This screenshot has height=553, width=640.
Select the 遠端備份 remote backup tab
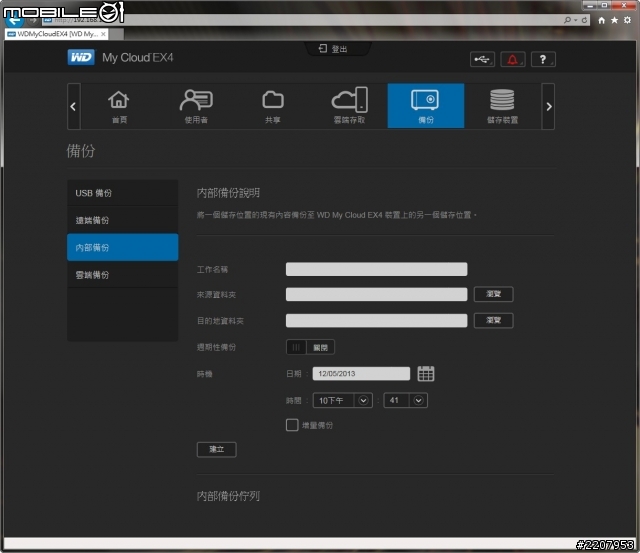pos(122,220)
